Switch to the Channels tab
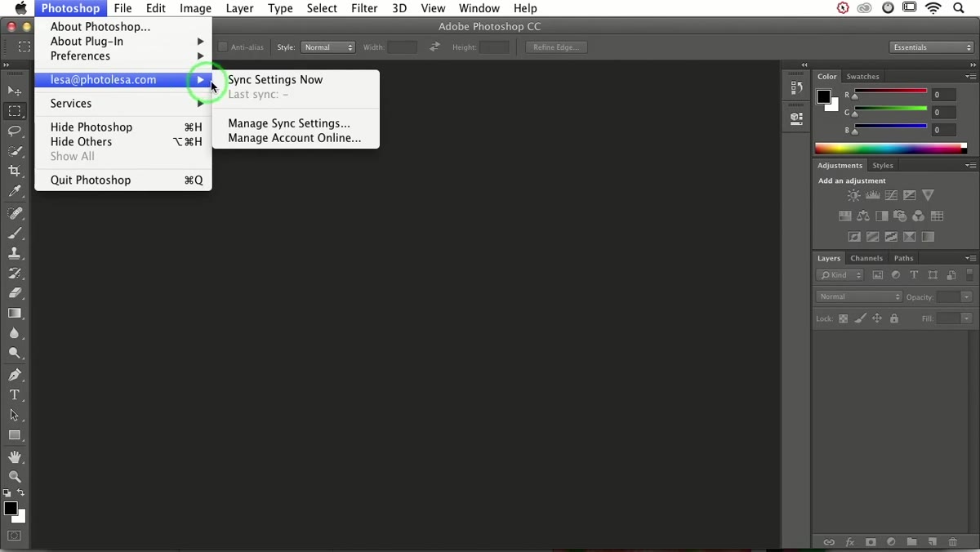980x552 pixels. point(866,258)
